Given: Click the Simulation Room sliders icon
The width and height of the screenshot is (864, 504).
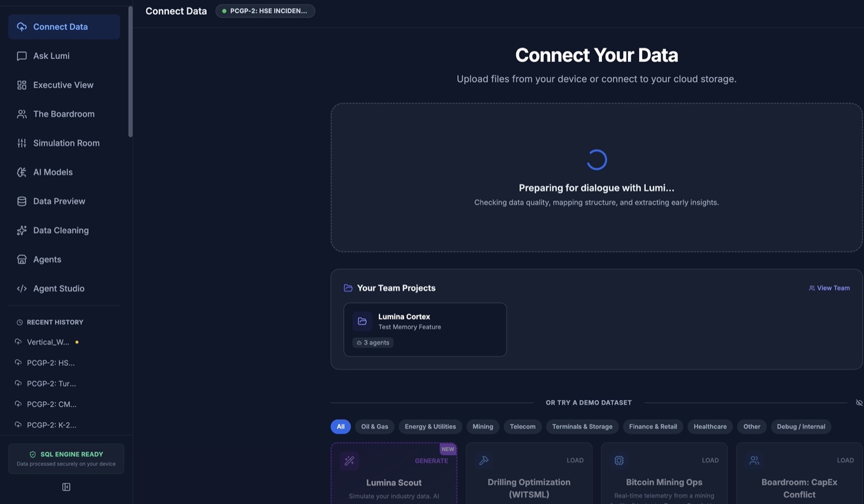Looking at the screenshot, I should coord(22,143).
